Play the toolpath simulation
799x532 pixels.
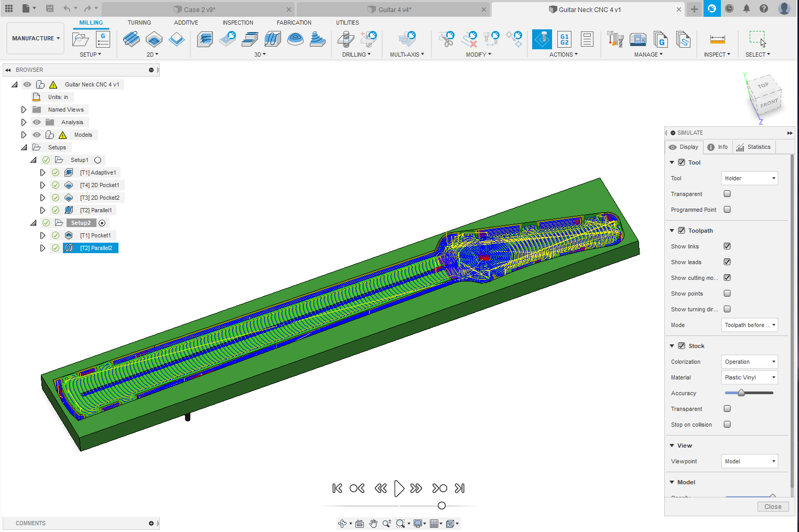tap(399, 488)
